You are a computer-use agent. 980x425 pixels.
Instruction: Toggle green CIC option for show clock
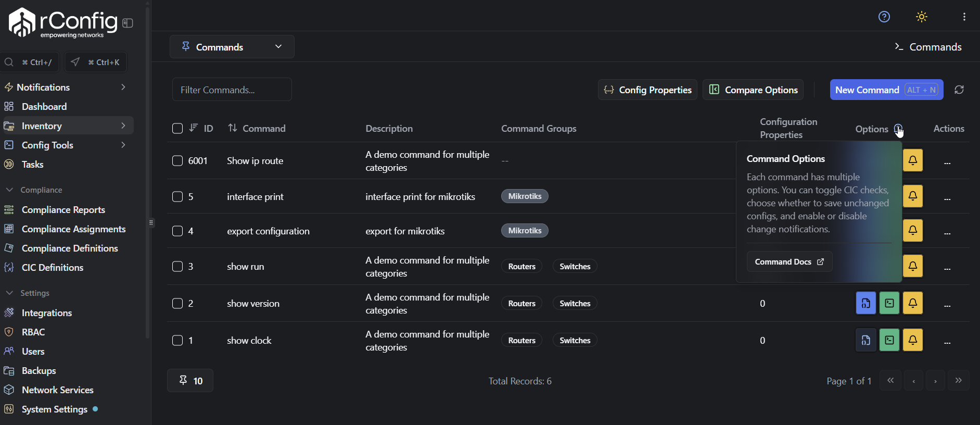tap(889, 340)
